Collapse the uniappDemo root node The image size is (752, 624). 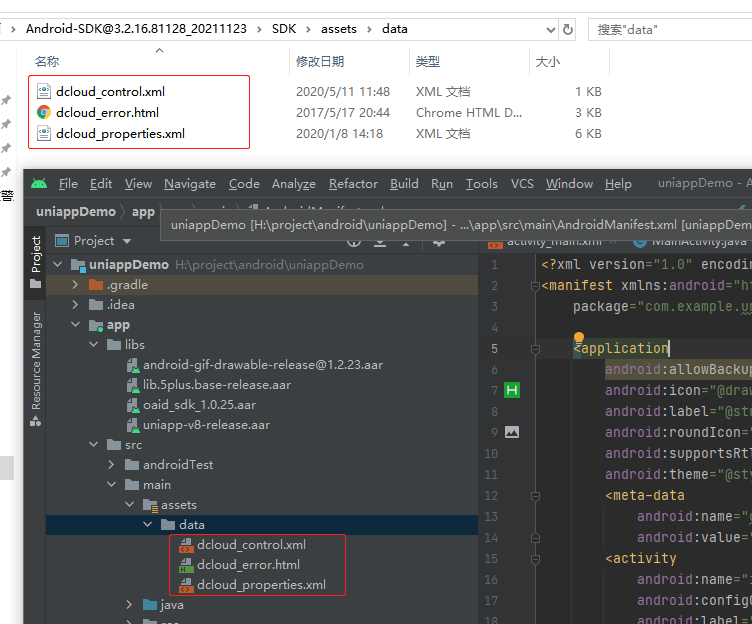(x=58, y=264)
